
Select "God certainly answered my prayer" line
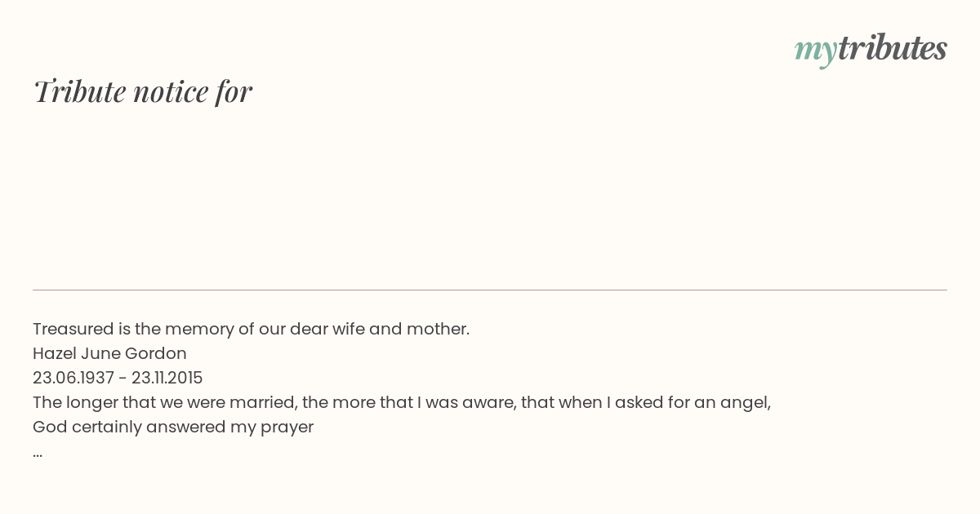click(173, 427)
